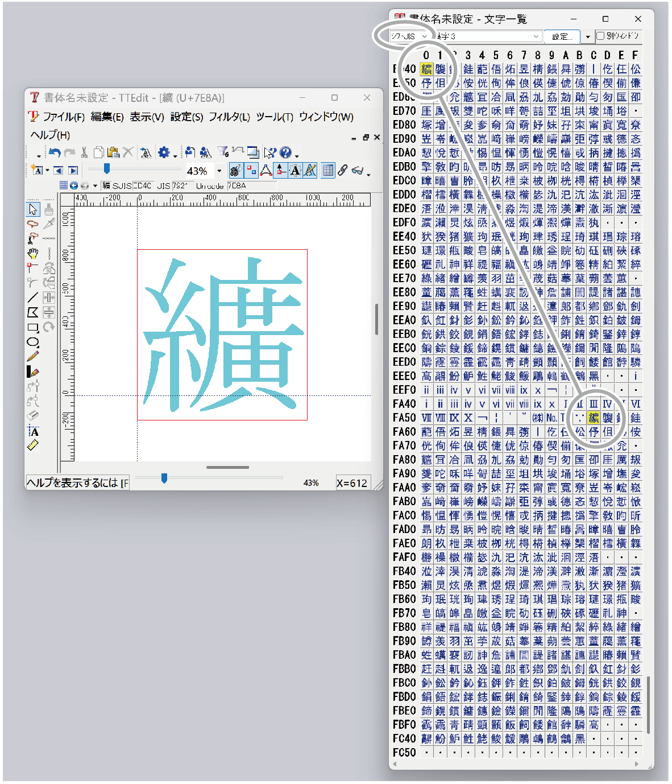
Task: Restore the inner glyph document window
Action: (x=366, y=137)
